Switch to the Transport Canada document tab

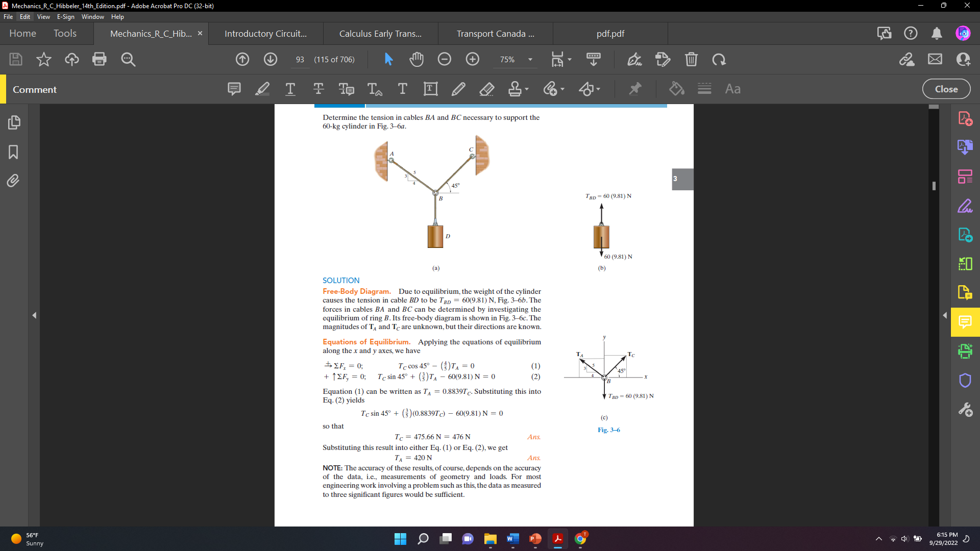[495, 33]
